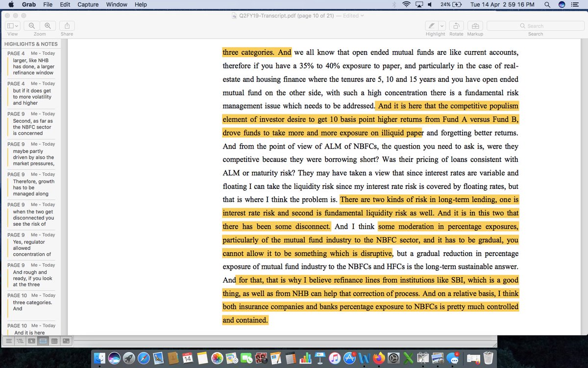Open App Store in the Dock
588x368 pixels.
pyautogui.click(x=350, y=358)
